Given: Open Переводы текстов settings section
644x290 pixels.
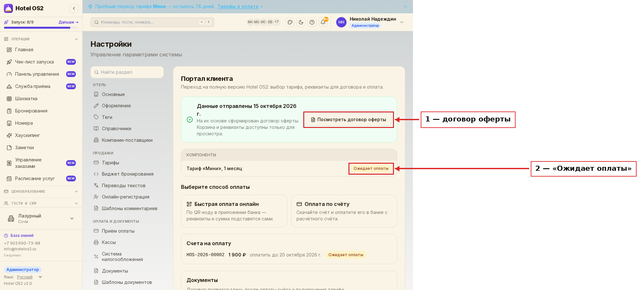Looking at the screenshot, I should pyautogui.click(x=127, y=186).
